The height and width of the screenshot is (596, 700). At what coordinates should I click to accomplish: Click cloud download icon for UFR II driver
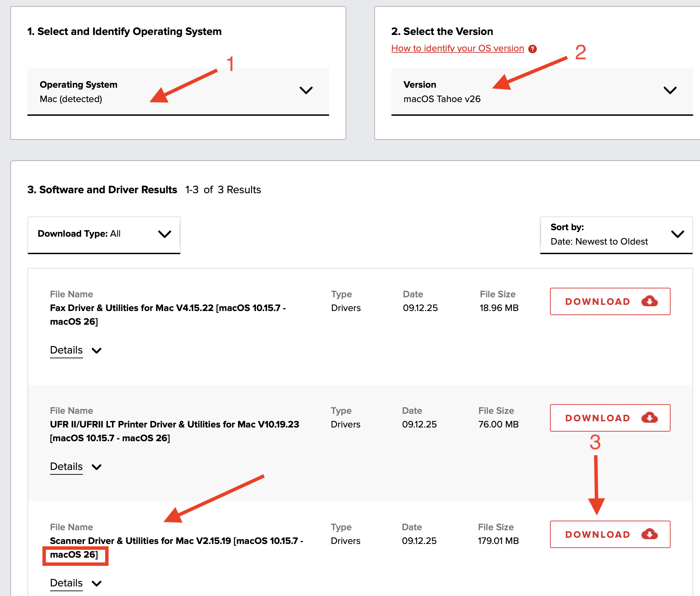[649, 418]
